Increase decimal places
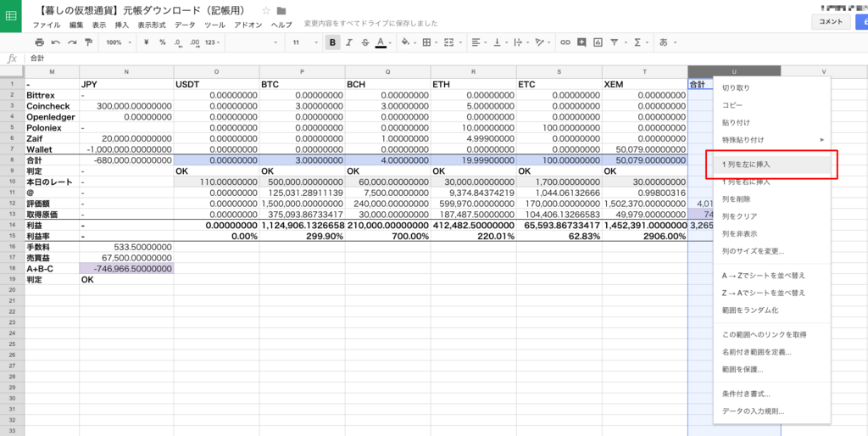This screenshot has width=868, height=436. [x=194, y=42]
